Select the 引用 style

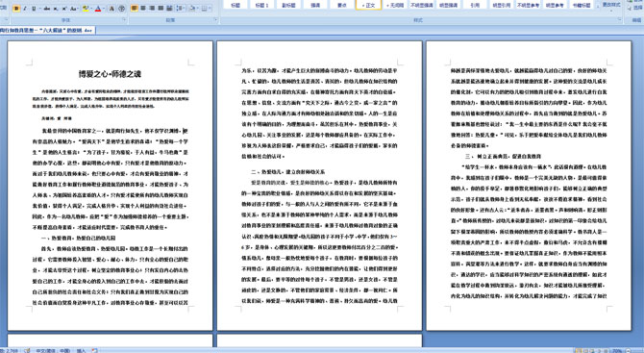(x=475, y=5)
